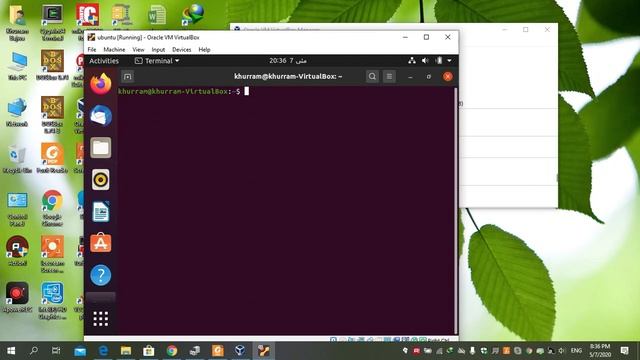Screen dimensions: 640x360
Task: Open VirtualBox Help menu
Action: coord(204,49)
